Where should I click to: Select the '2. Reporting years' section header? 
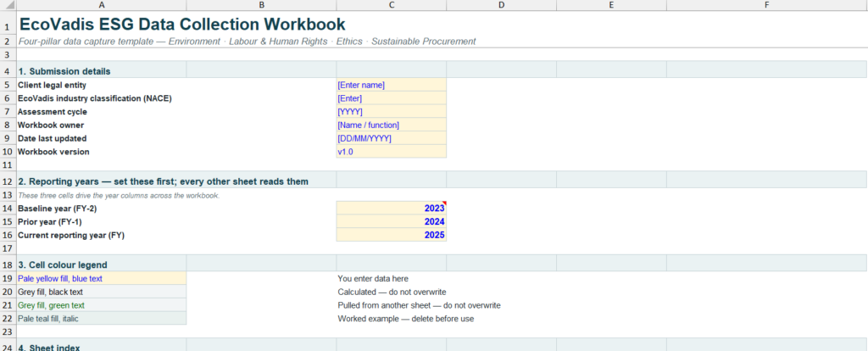[164, 181]
